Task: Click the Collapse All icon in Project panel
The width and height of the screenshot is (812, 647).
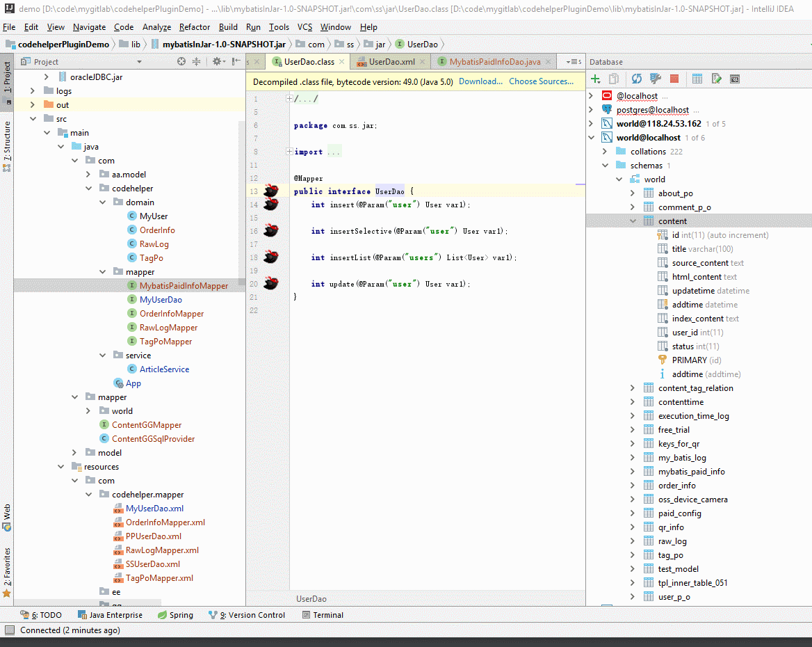Action: pyautogui.click(x=196, y=61)
